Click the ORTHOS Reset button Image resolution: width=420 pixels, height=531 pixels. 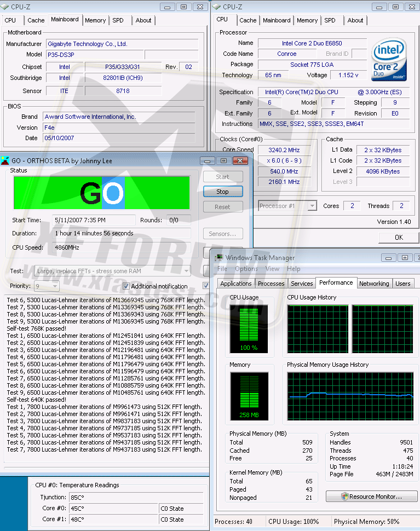point(223,207)
